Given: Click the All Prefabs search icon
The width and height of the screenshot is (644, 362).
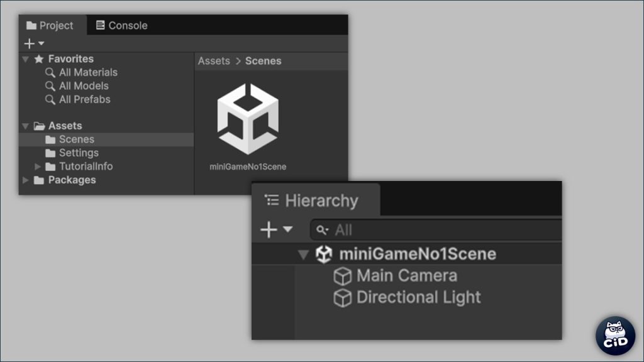Looking at the screenshot, I should [50, 100].
